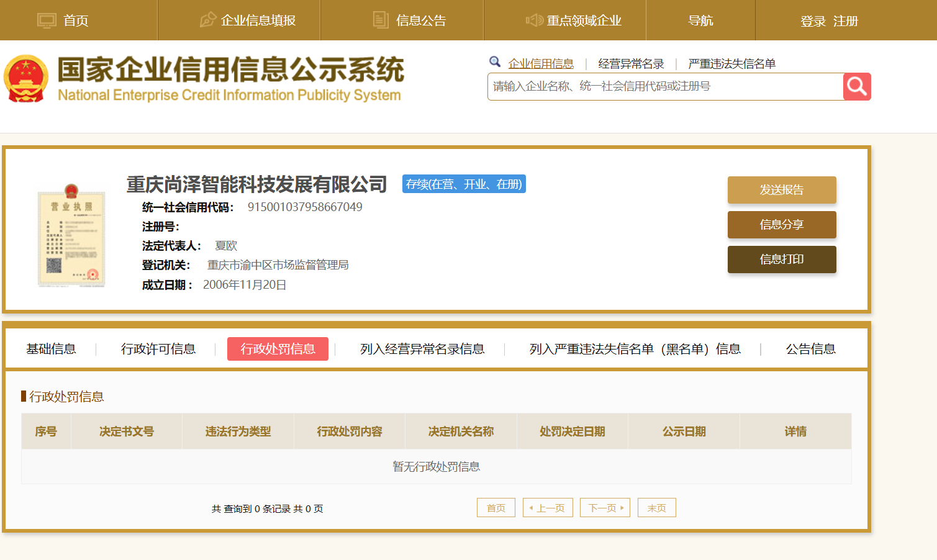Open the 导航 menu item
The image size is (937, 560).
click(x=700, y=20)
